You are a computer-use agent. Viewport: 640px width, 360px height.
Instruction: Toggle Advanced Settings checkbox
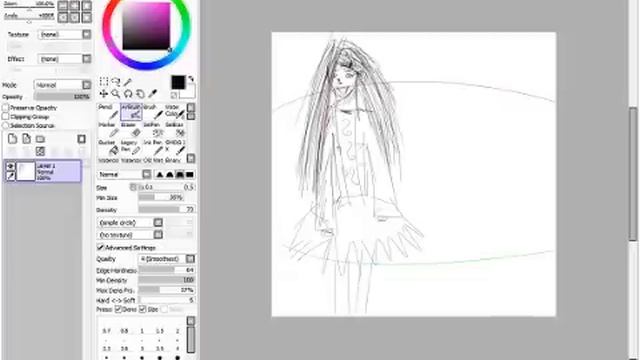click(x=100, y=247)
